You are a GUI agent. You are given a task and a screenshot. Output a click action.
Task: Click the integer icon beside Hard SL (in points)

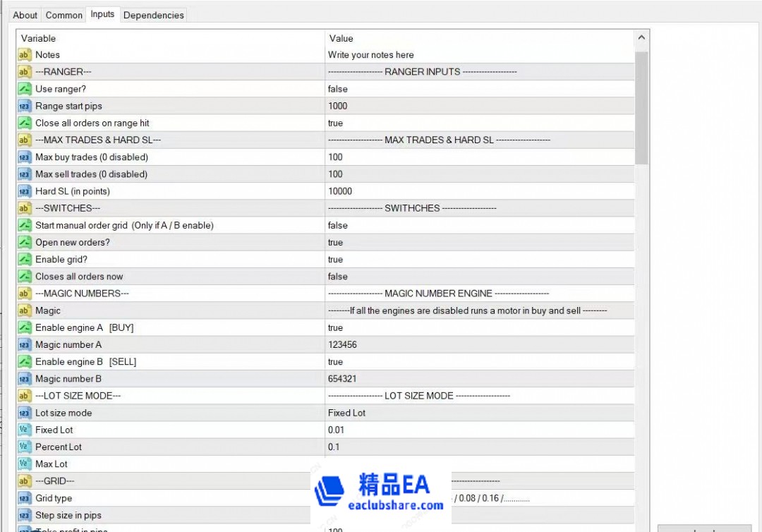click(x=25, y=191)
